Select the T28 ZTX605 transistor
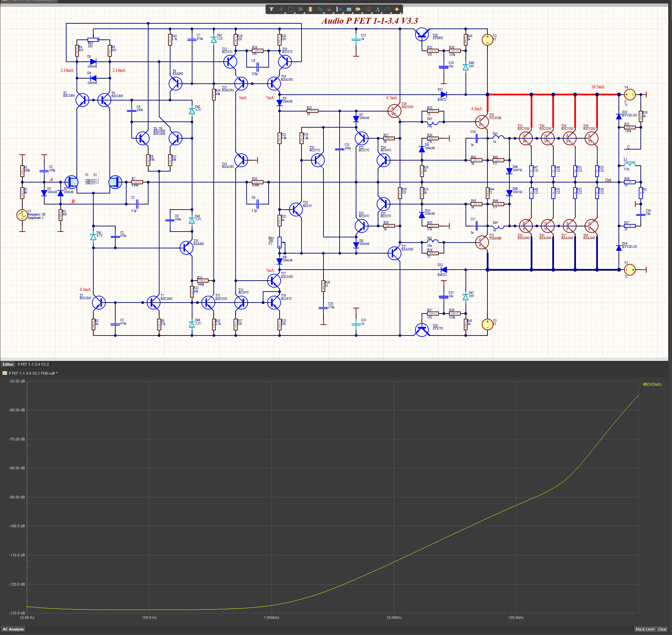Image resolution: width=672 pixels, height=635 pixels. pos(422,34)
